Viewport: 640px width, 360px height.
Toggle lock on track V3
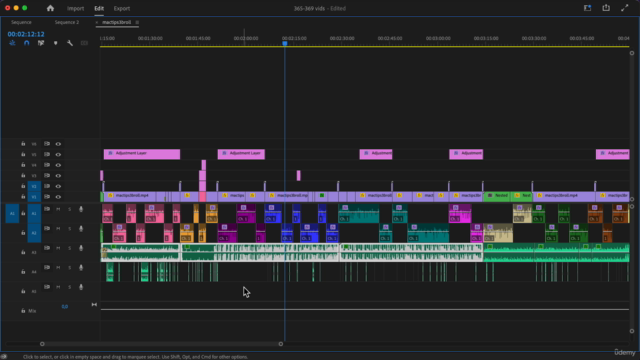pyautogui.click(x=23, y=176)
